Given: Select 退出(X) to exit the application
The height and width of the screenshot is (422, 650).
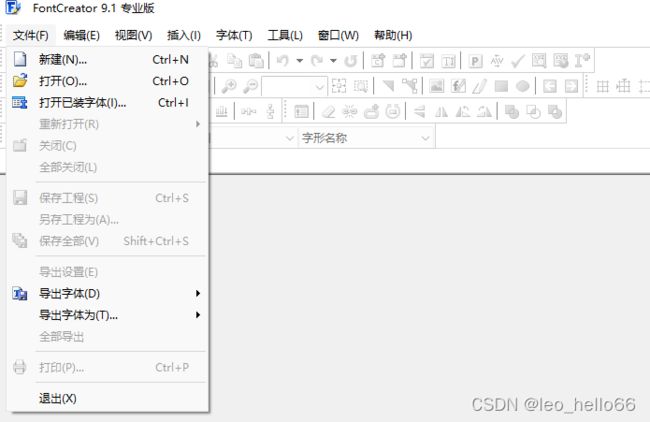Looking at the screenshot, I should 108,398.
